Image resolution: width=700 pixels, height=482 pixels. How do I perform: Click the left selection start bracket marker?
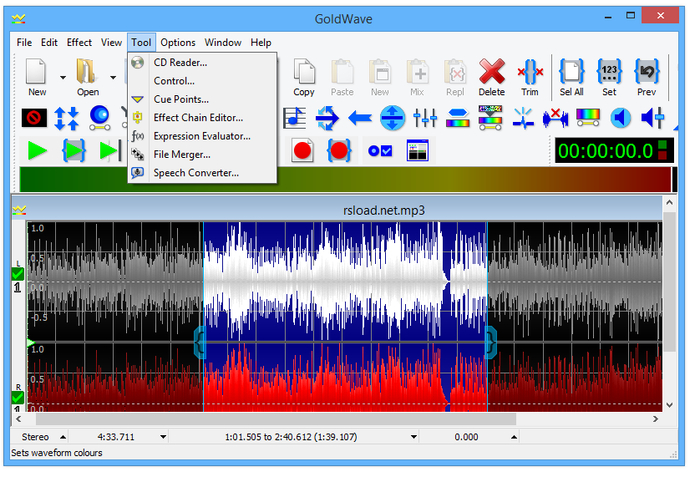click(199, 342)
